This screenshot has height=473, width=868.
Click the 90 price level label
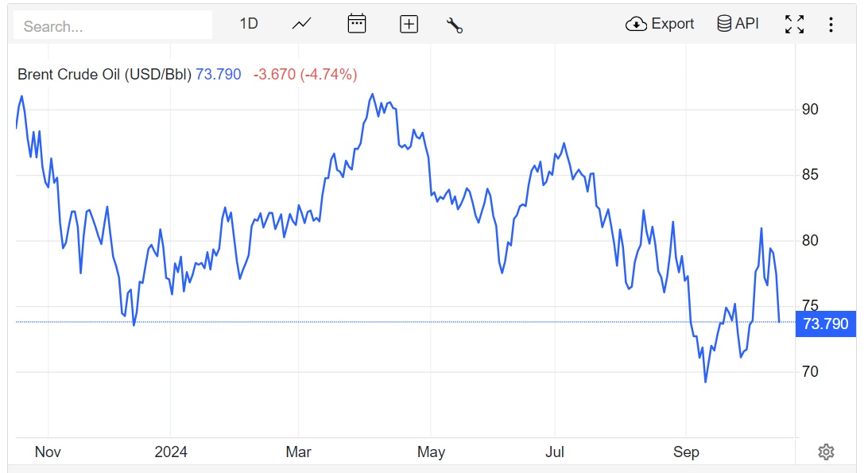coord(810,110)
